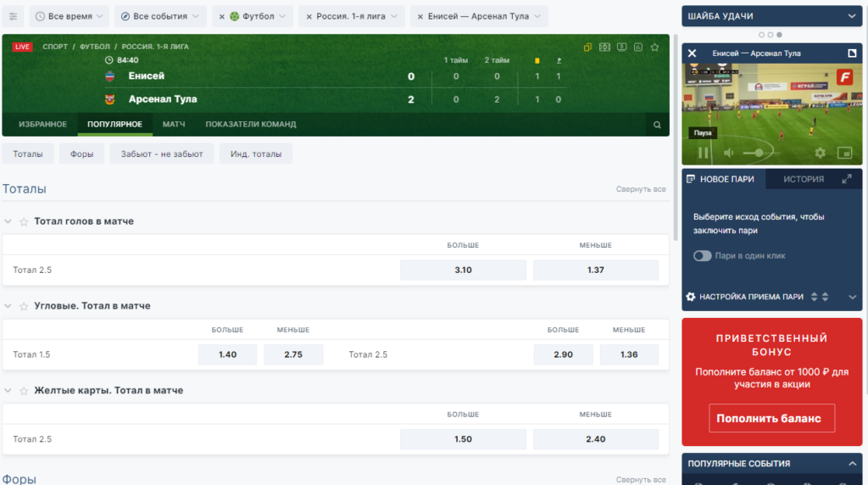Add match to favorites with header star

tap(655, 47)
